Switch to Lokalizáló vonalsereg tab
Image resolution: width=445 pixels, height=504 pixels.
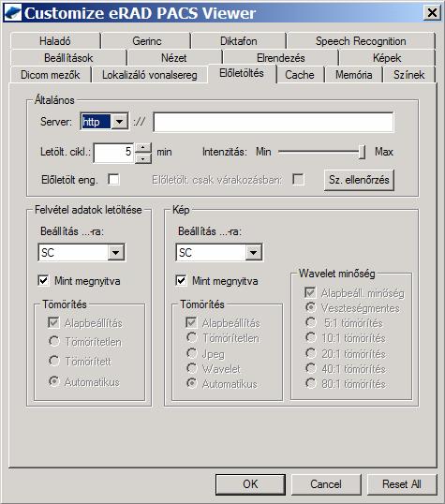click(x=150, y=75)
